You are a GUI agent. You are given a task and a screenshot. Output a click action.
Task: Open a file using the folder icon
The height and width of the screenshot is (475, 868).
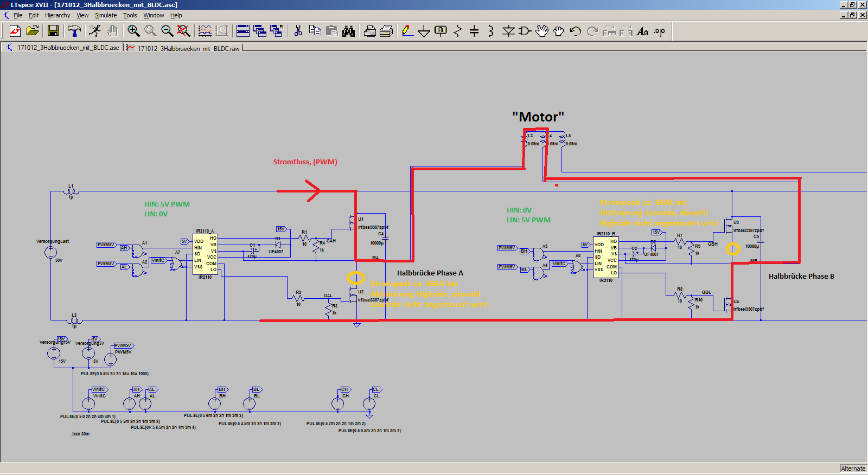pyautogui.click(x=33, y=31)
